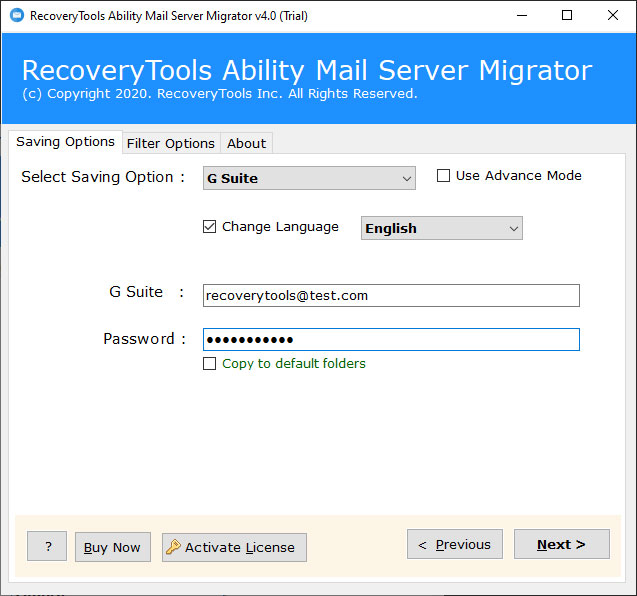
Task: Switch to the Saving Options tab
Action: (x=65, y=142)
